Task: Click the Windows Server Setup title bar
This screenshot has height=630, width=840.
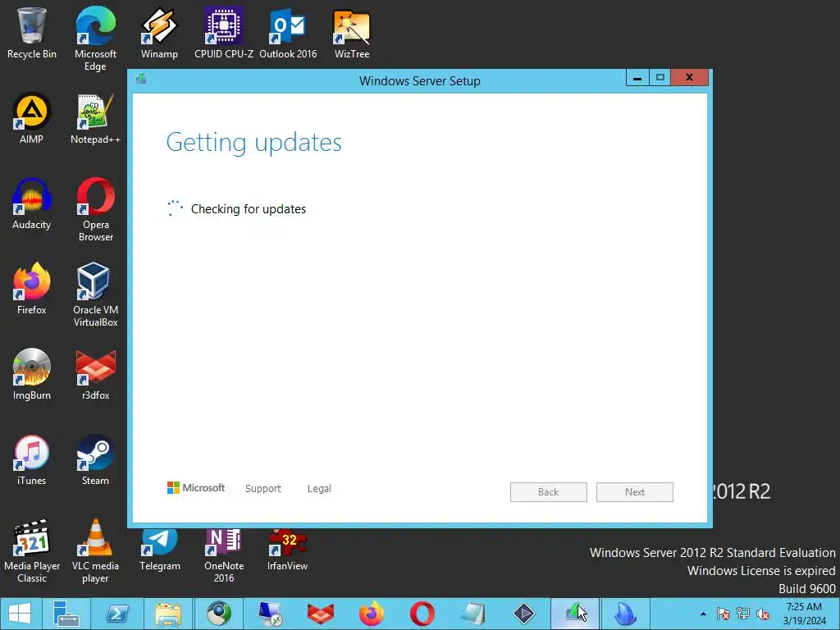Action: coord(419,81)
